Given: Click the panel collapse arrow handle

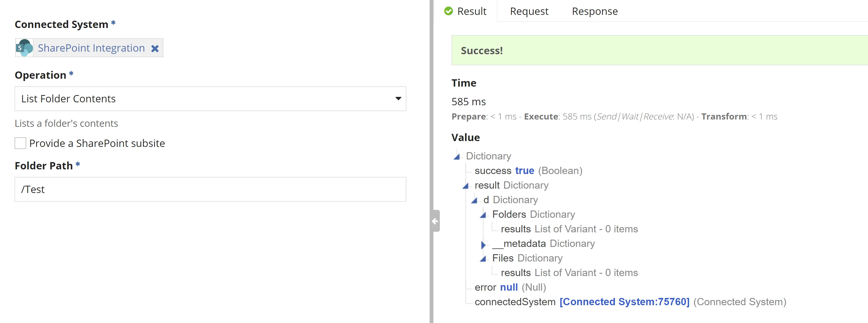Looking at the screenshot, I should click(435, 221).
